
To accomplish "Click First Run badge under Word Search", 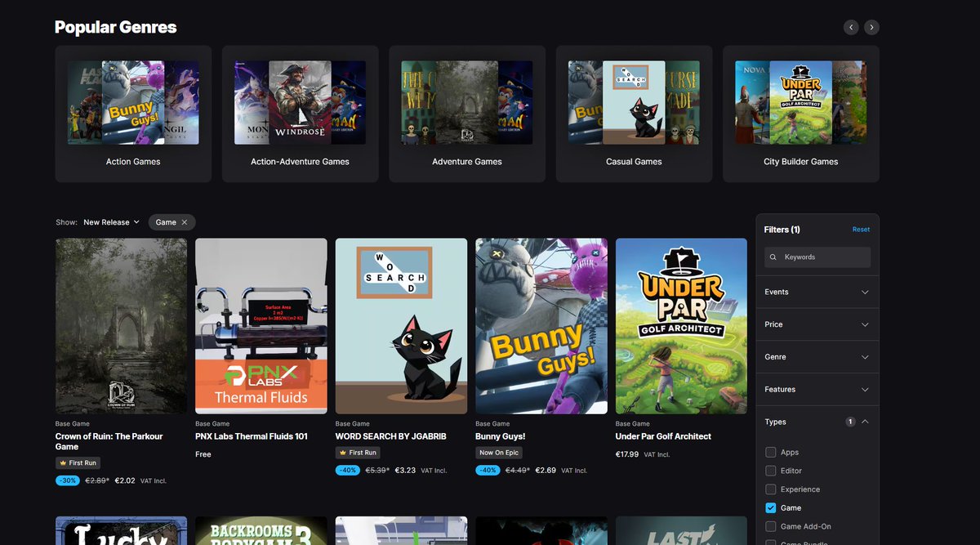I will click(359, 453).
